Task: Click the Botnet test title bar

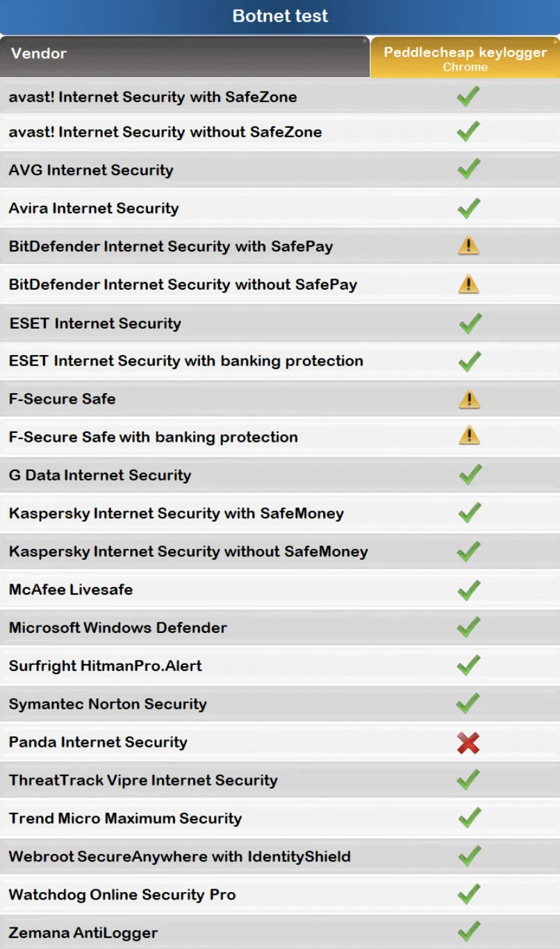Action: [x=280, y=17]
